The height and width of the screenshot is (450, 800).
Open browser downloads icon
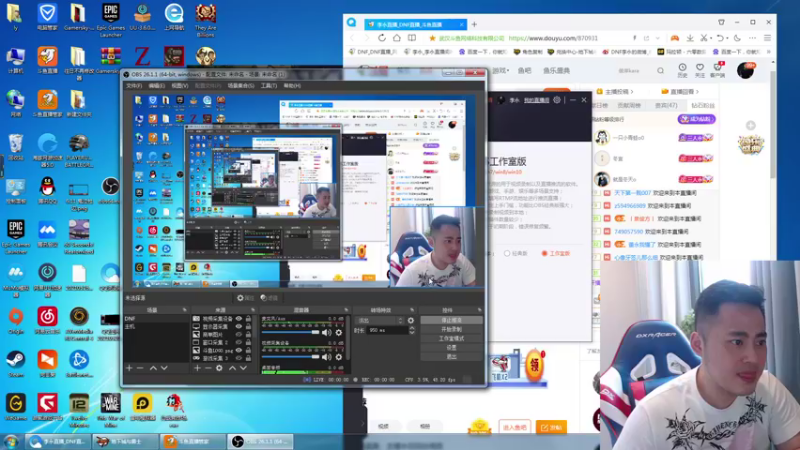point(690,38)
